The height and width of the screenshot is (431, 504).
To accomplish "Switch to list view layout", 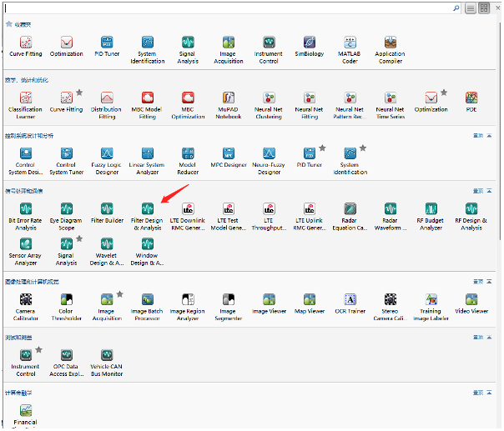I will pos(471,8).
